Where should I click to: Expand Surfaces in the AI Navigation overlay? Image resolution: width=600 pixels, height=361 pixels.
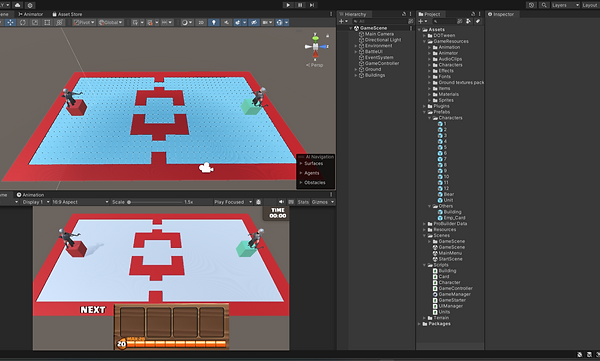pos(313,163)
